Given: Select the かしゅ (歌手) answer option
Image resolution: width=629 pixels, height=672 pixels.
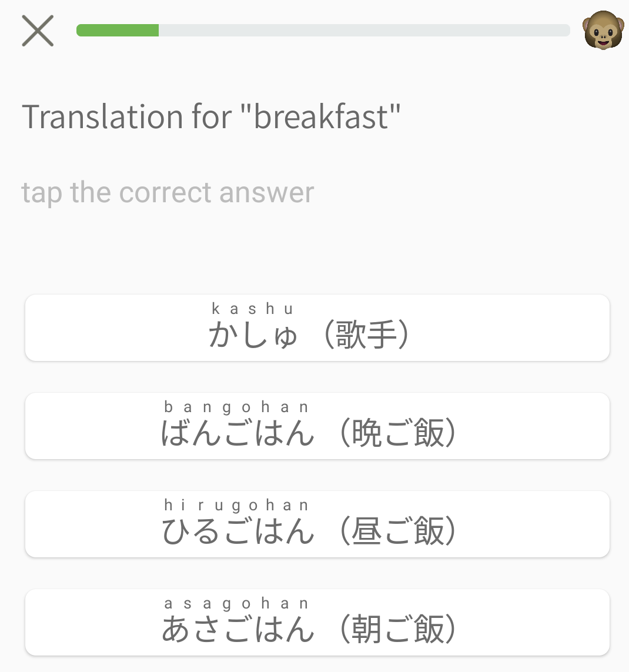Looking at the screenshot, I should point(317,327).
